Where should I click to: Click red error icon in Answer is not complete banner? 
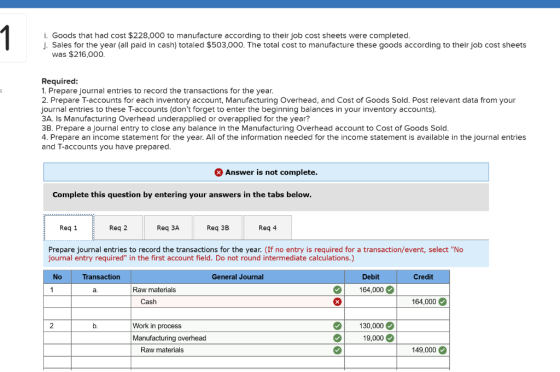[x=219, y=172]
